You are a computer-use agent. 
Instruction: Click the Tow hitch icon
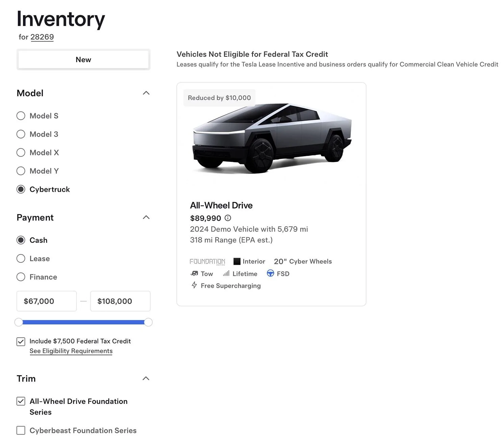pos(194,274)
